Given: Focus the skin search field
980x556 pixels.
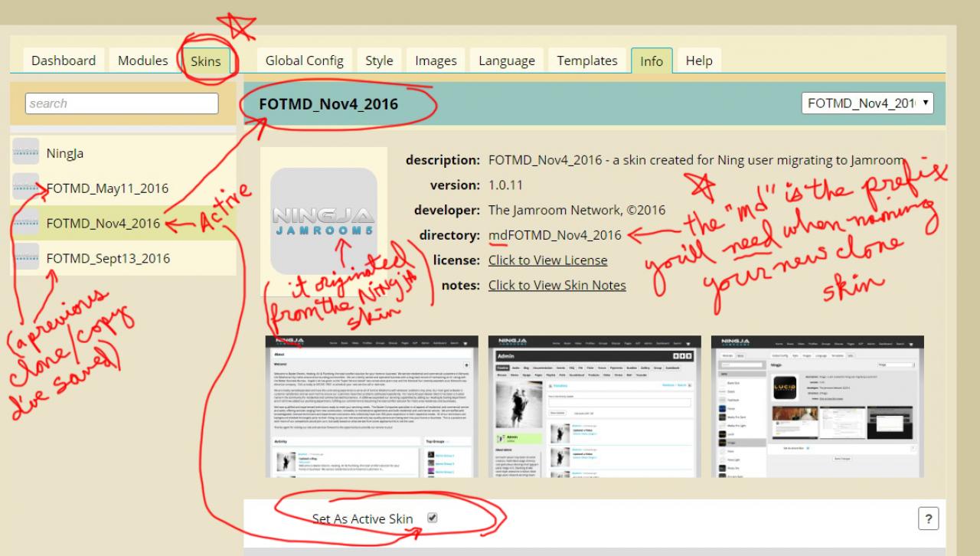Looking at the screenshot, I should point(122,103).
